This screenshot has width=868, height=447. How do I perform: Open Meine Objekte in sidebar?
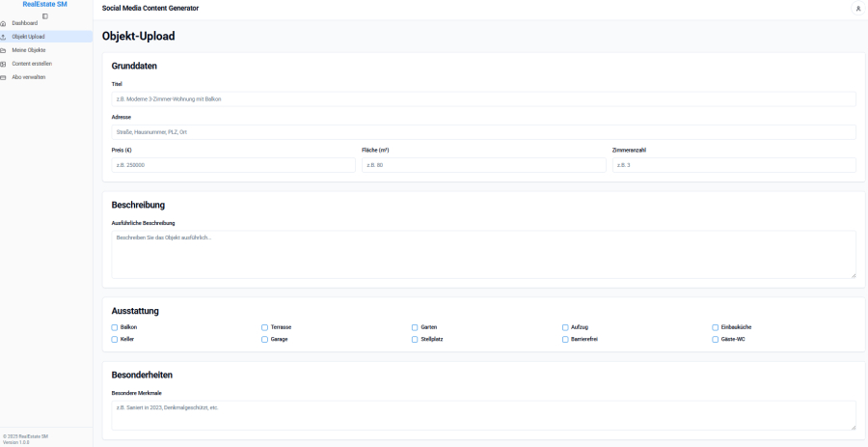(x=29, y=50)
